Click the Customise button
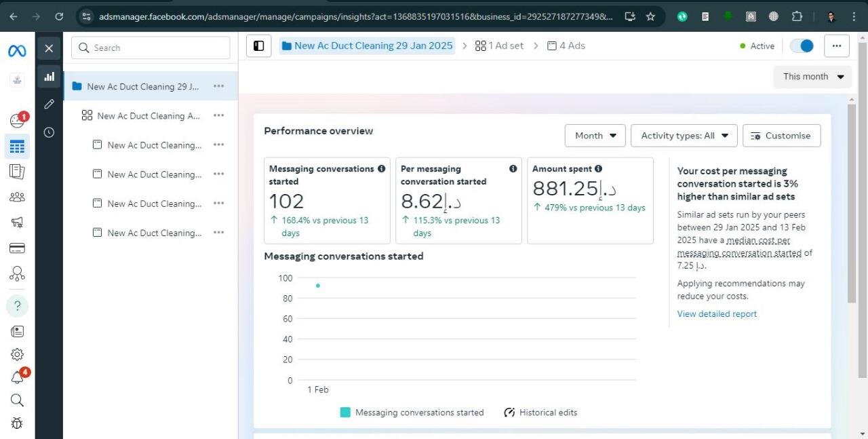Screen dimensions: 868x439 point(781,136)
